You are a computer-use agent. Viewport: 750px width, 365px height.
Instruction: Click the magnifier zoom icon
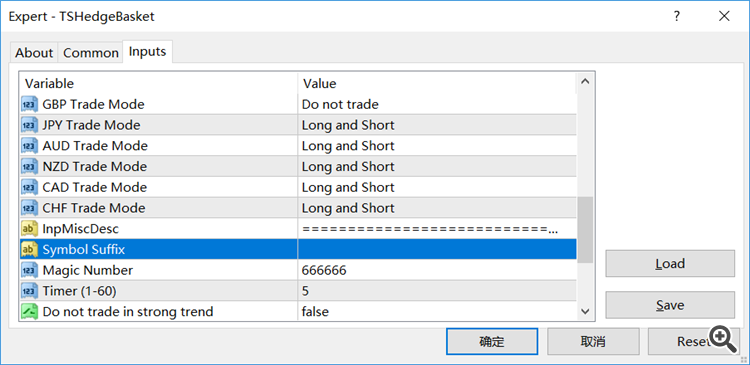[723, 338]
